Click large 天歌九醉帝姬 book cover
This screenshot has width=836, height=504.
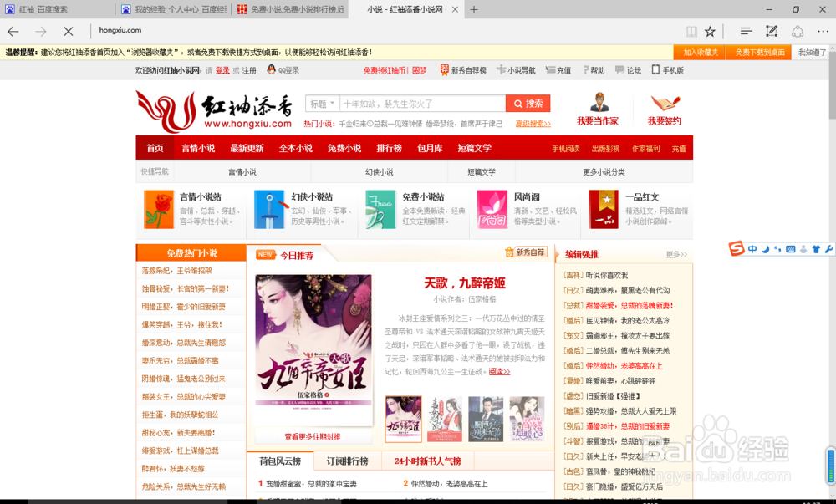pyautogui.click(x=313, y=350)
